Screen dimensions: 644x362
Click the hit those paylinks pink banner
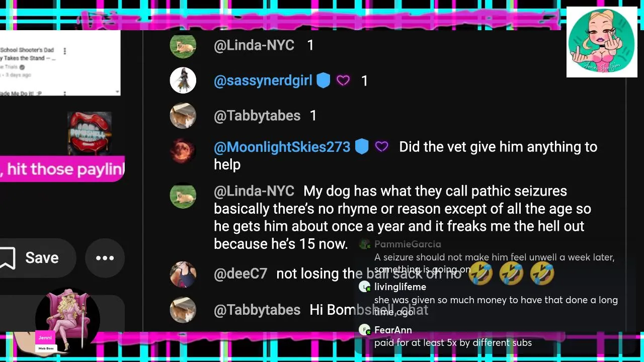[62, 169]
